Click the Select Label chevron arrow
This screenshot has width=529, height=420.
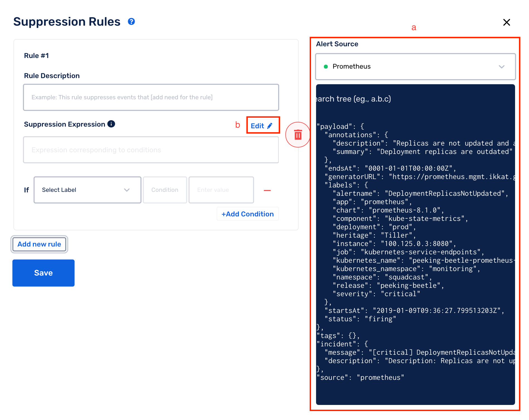pos(127,190)
